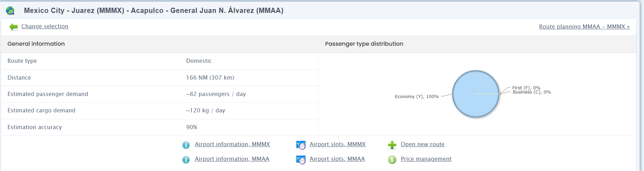
Task: Click the slots calendar icon for MMMX
Action: coord(301,145)
